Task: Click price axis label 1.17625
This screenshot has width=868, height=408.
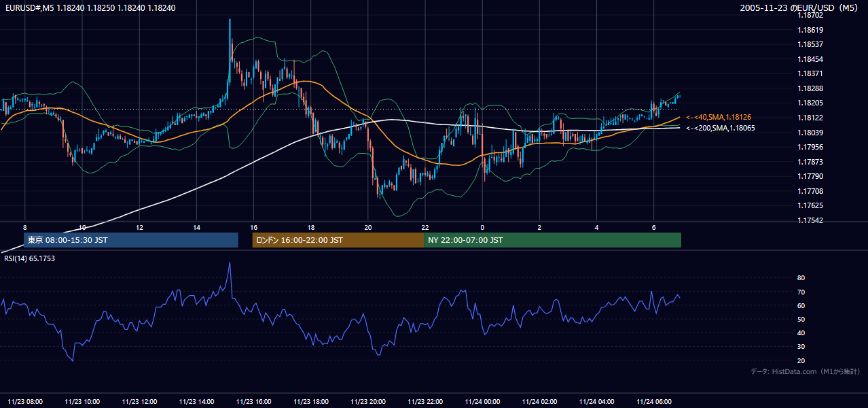Action: pos(810,205)
